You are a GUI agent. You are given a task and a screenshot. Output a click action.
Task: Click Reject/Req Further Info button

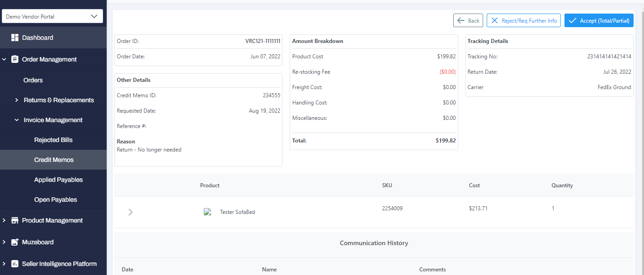coord(524,20)
